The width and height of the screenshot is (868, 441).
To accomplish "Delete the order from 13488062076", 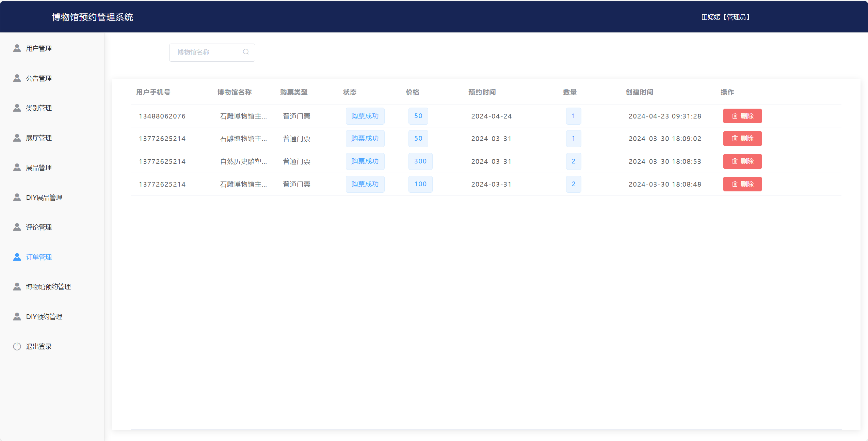I will point(742,116).
